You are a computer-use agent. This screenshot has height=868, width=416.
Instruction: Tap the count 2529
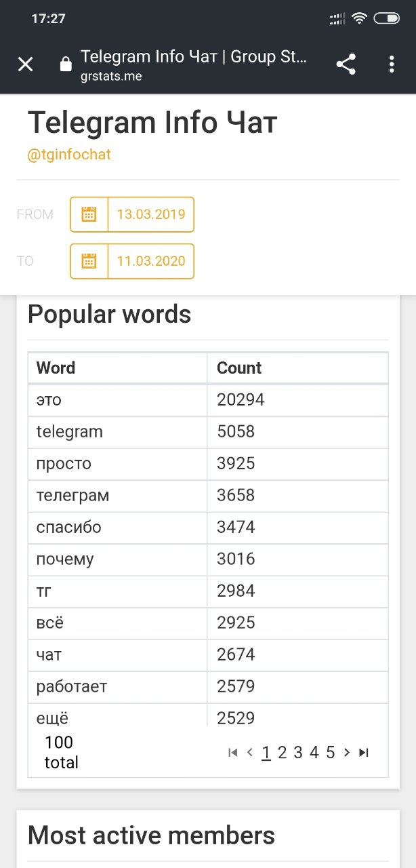coord(236,718)
